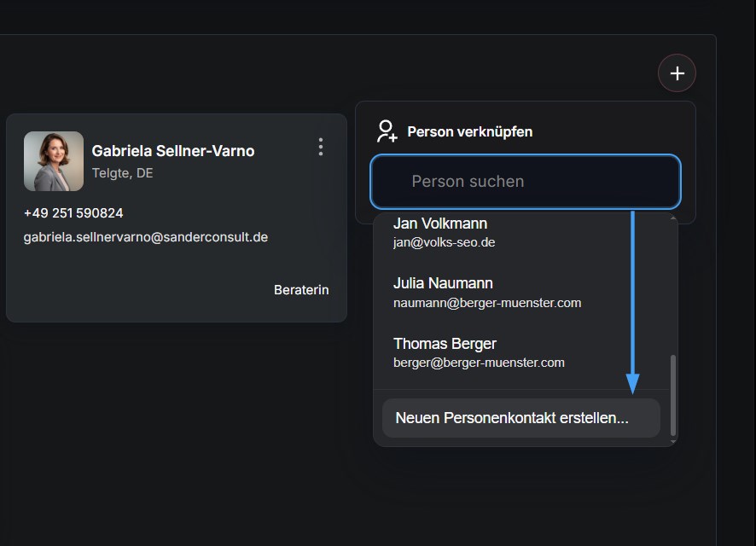Viewport: 756px width, 546px height.
Task: Click the Person verknüpfen add-person icon
Action: (x=387, y=131)
